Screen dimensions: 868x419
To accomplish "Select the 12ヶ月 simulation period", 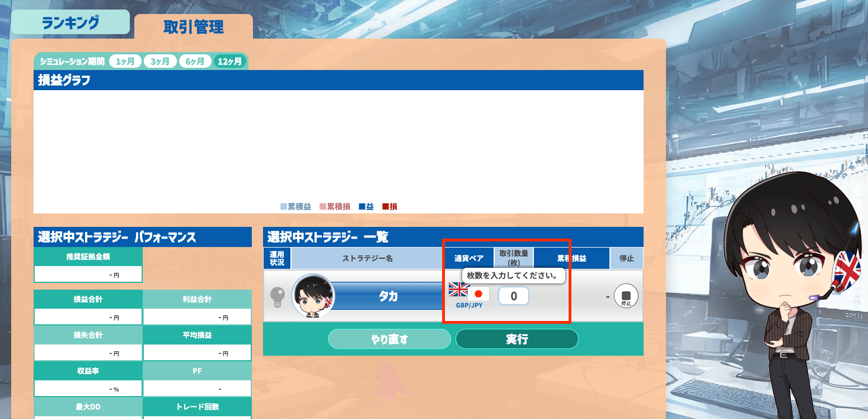I will coord(230,62).
